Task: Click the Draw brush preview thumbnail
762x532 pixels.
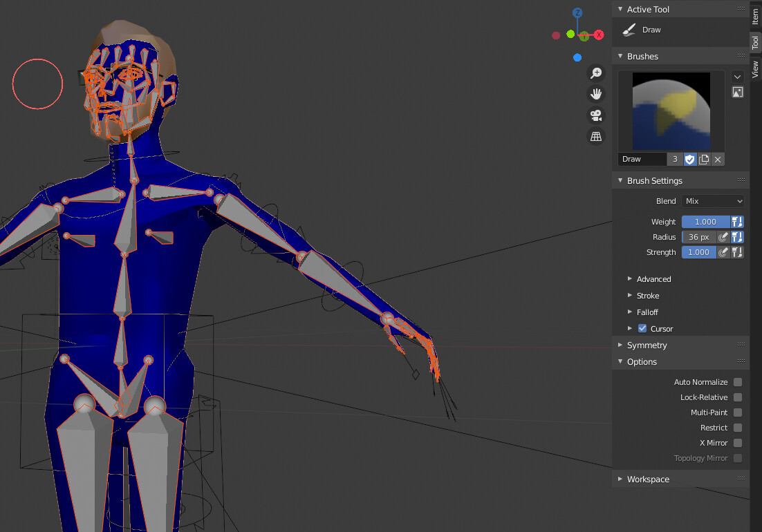Action: 671,111
